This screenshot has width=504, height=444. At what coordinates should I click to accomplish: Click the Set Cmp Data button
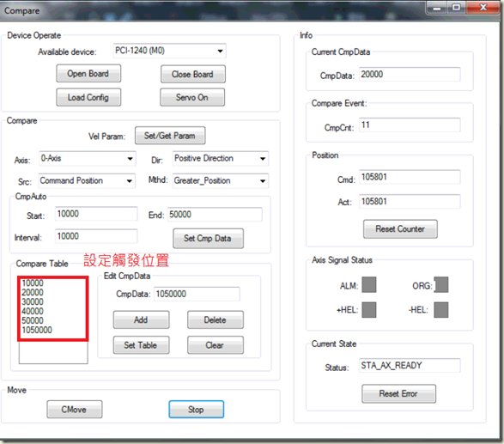click(x=208, y=238)
